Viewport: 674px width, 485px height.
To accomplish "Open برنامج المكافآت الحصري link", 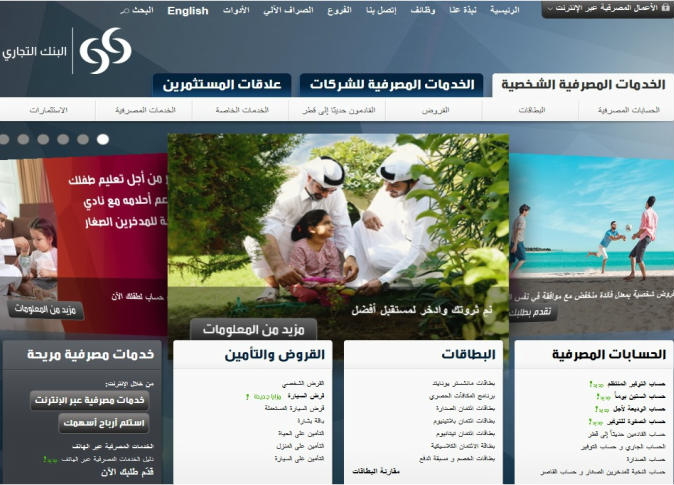I will coord(462,396).
